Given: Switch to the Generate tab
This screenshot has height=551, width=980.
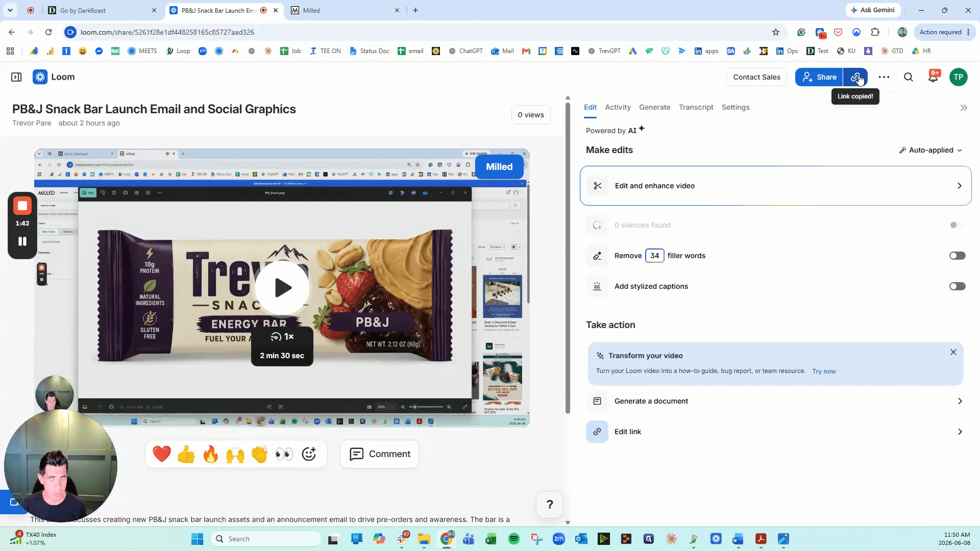Looking at the screenshot, I should pos(655,107).
